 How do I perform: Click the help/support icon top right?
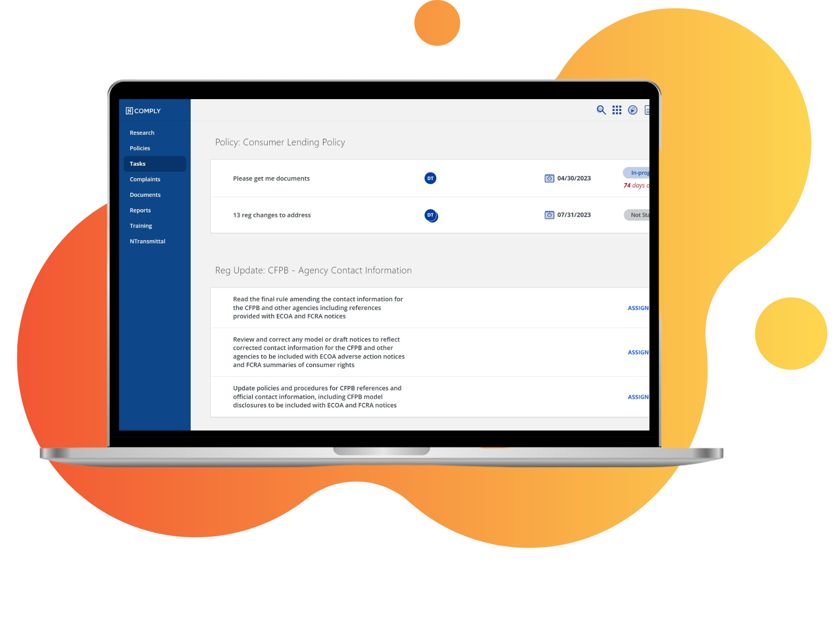pos(634,111)
